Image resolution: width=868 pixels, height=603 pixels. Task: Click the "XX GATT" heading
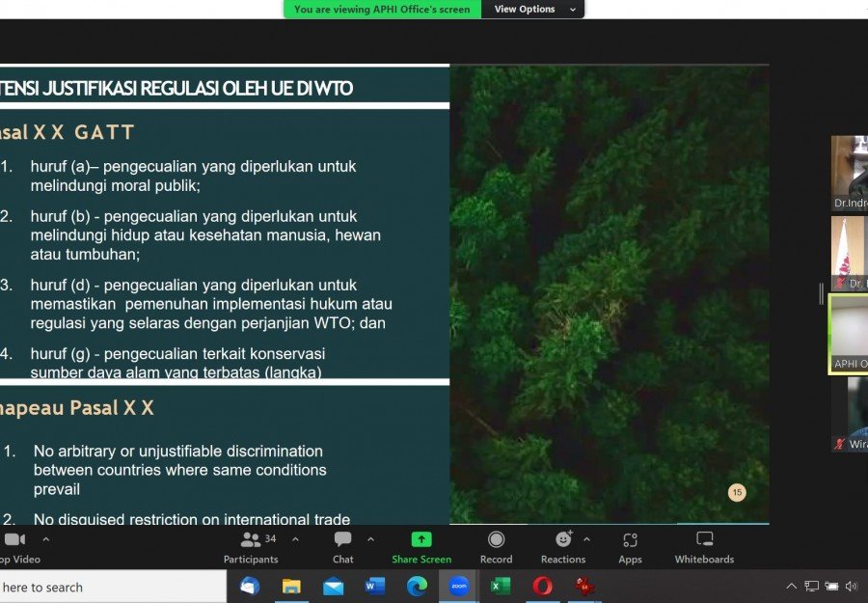(84, 132)
